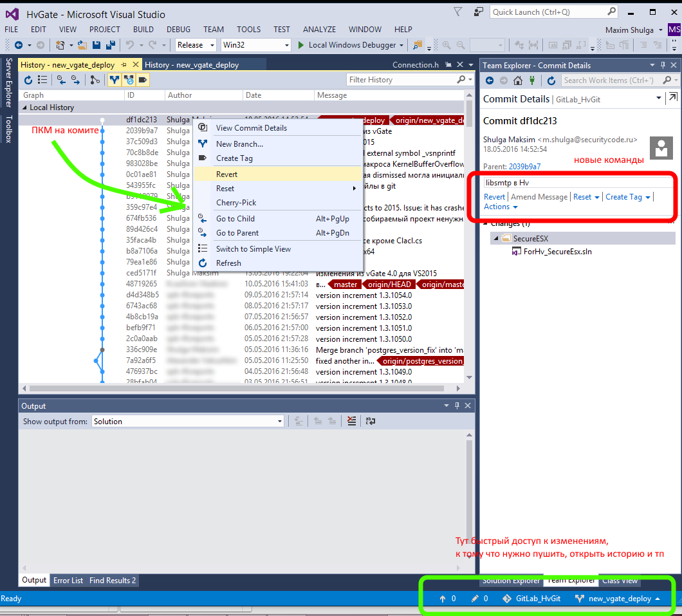This screenshot has height=616, width=682.
Task: Click the Filter History search box
Action: tap(400, 80)
